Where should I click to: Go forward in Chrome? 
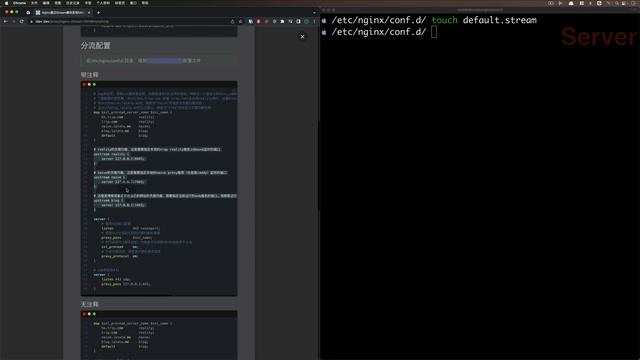click(x=13, y=21)
